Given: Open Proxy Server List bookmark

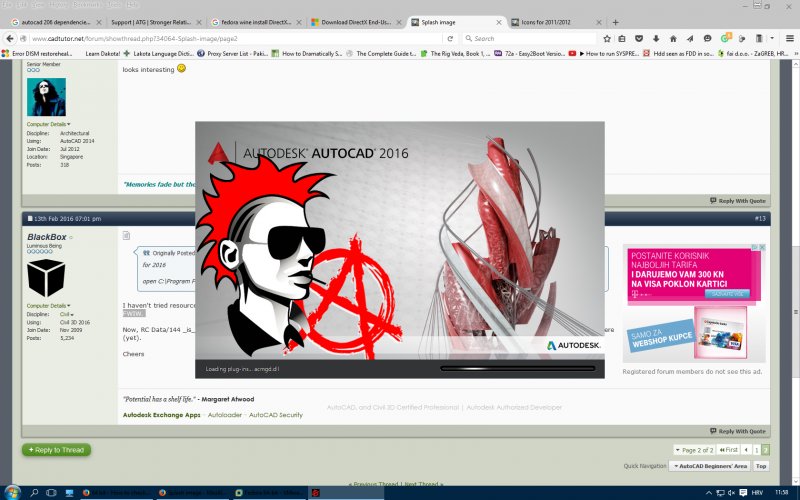Looking at the screenshot, I should pos(233,53).
